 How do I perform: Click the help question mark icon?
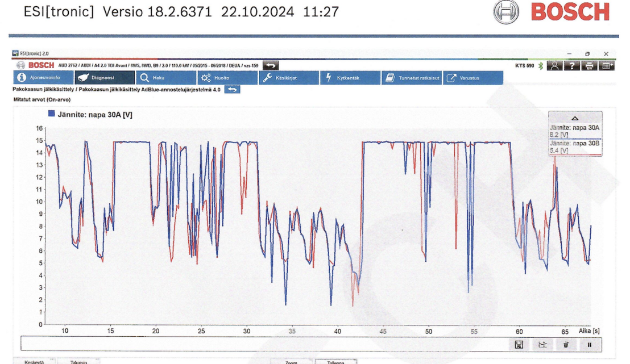pos(572,66)
